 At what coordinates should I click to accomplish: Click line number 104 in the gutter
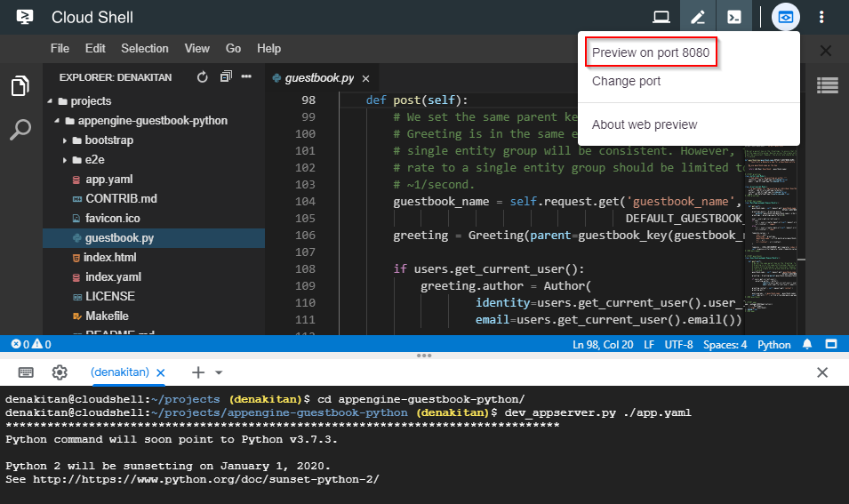coord(305,202)
